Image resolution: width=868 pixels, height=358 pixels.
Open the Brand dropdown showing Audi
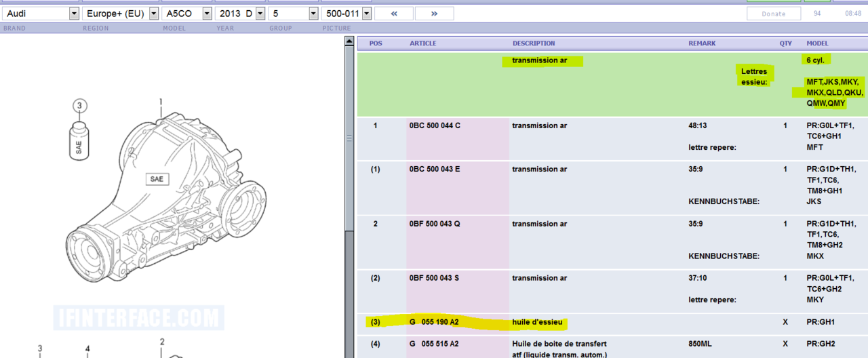74,14
